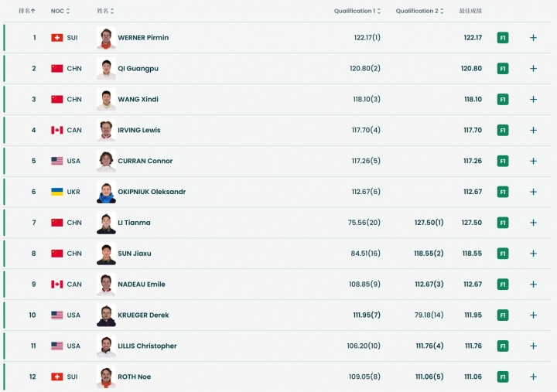Viewport: 557px width, 392px height.
Task: Expand WERNER Pirmin's row details
Action: point(533,37)
